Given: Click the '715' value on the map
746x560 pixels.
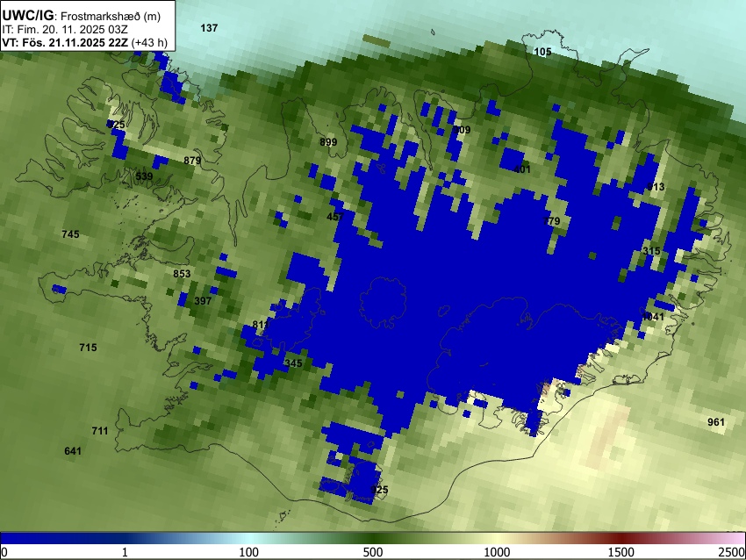Looking at the screenshot, I should tap(88, 348).
